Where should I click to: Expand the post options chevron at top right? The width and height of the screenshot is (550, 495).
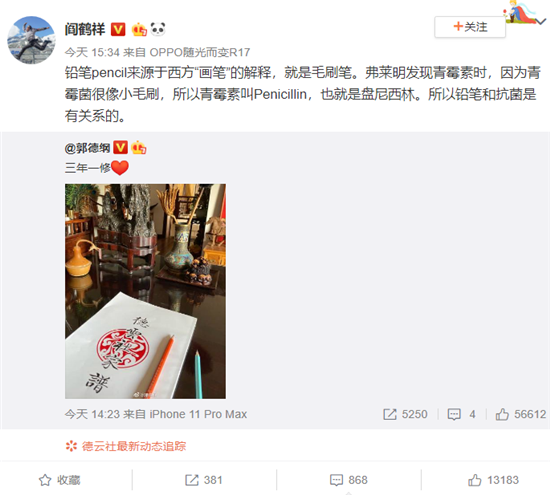click(541, 21)
